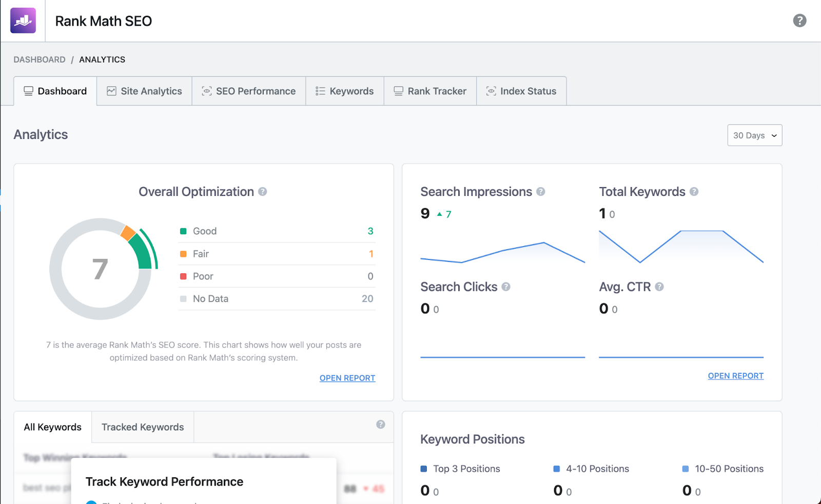Click the Avg. CTR help icon

[x=659, y=287]
